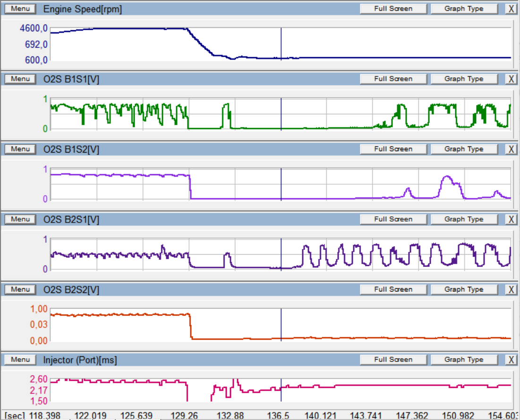
Task: Switch Graph Type for Injector (Port)
Action: click(x=464, y=360)
